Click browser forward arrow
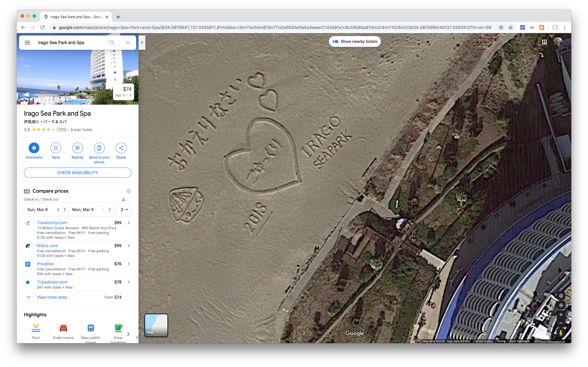The height and width of the screenshot is (367, 588). point(33,27)
